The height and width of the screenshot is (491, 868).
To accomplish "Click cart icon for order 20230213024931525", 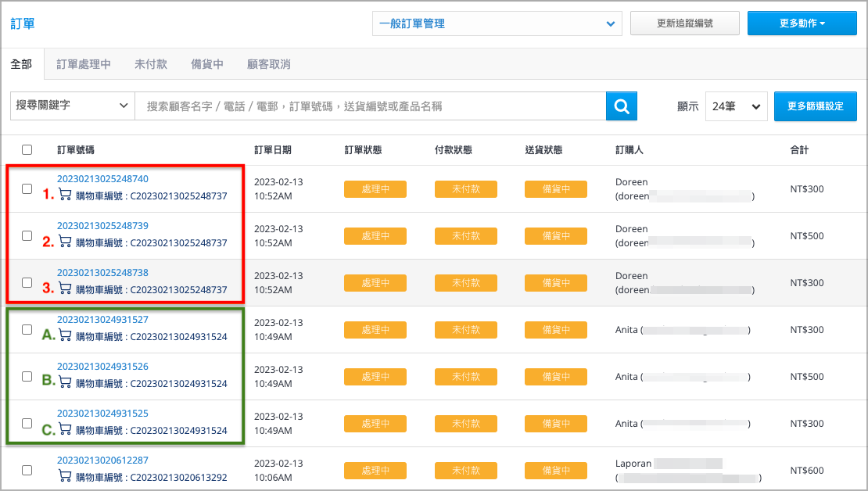I will tap(66, 429).
